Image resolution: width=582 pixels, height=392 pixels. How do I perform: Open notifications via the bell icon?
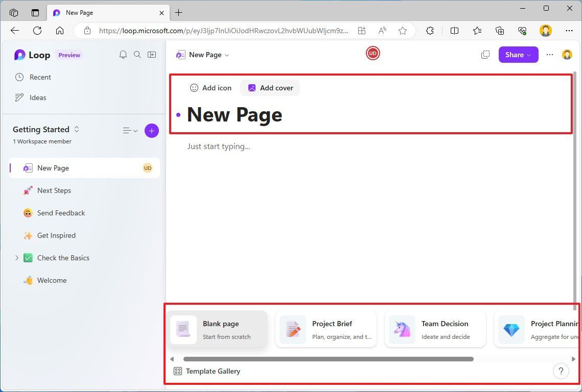click(x=123, y=54)
